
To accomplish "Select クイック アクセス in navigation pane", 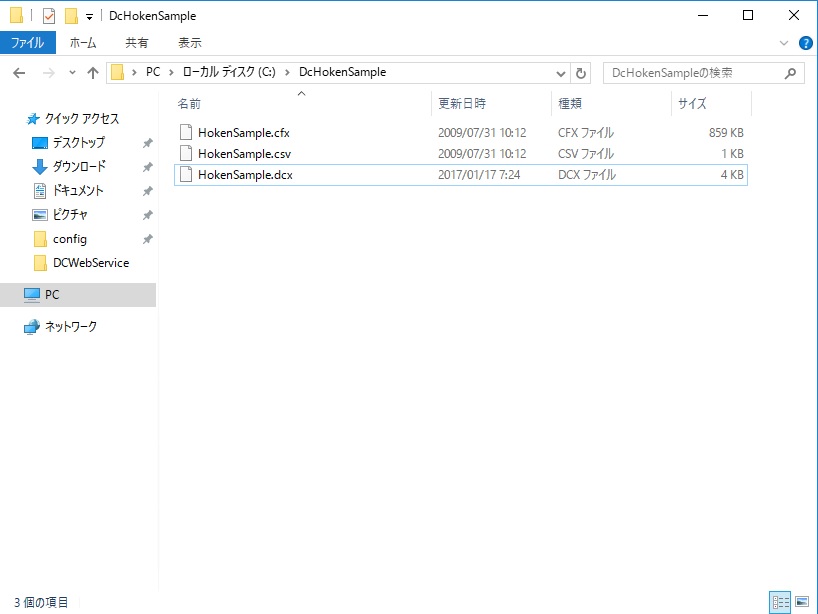I will (82, 118).
